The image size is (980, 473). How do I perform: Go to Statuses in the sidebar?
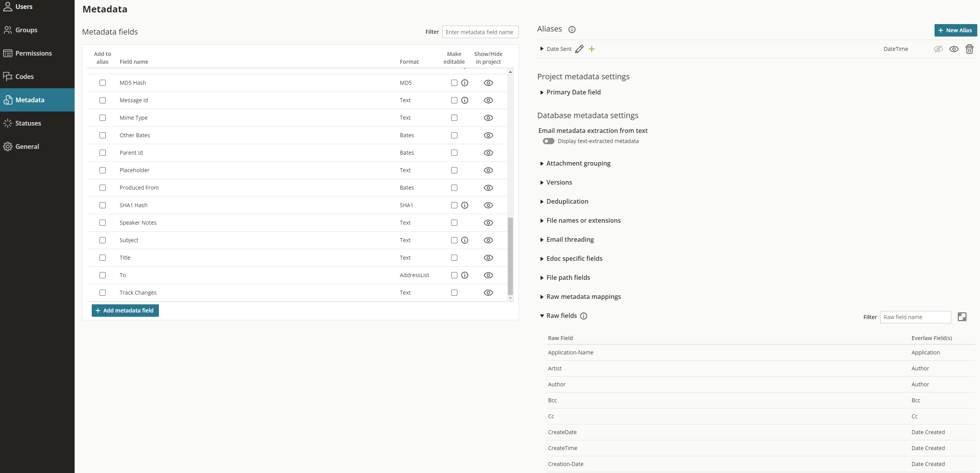28,123
